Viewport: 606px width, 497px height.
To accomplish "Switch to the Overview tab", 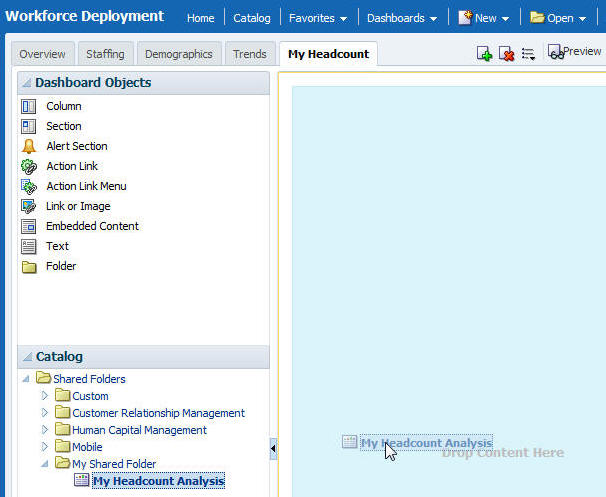I will click(43, 54).
